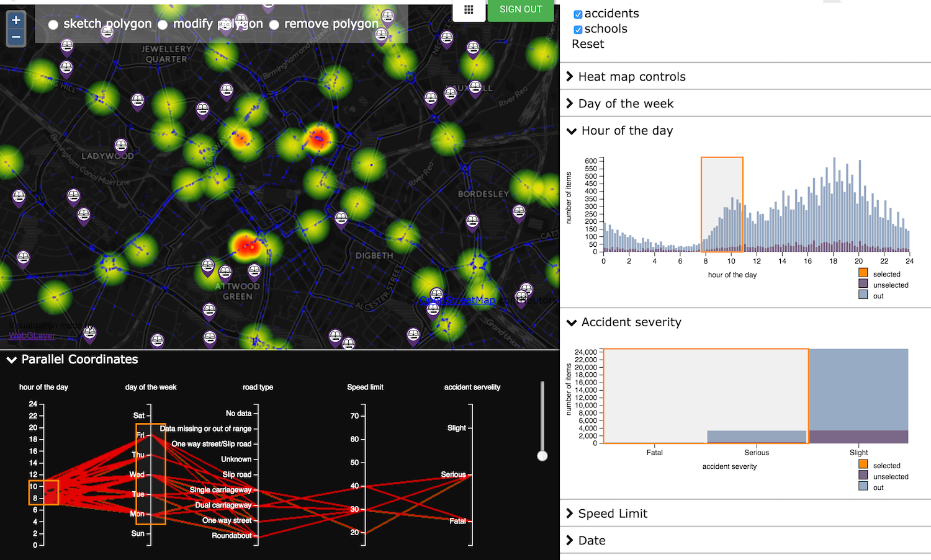Click the school marker near Ladywood label
Screen dimensions: 931x560
pyautogui.click(x=121, y=146)
